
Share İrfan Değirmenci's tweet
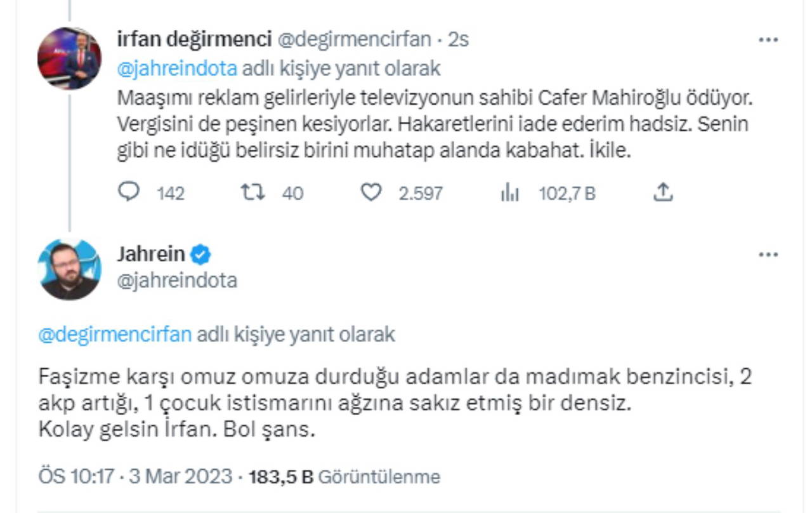(x=662, y=192)
